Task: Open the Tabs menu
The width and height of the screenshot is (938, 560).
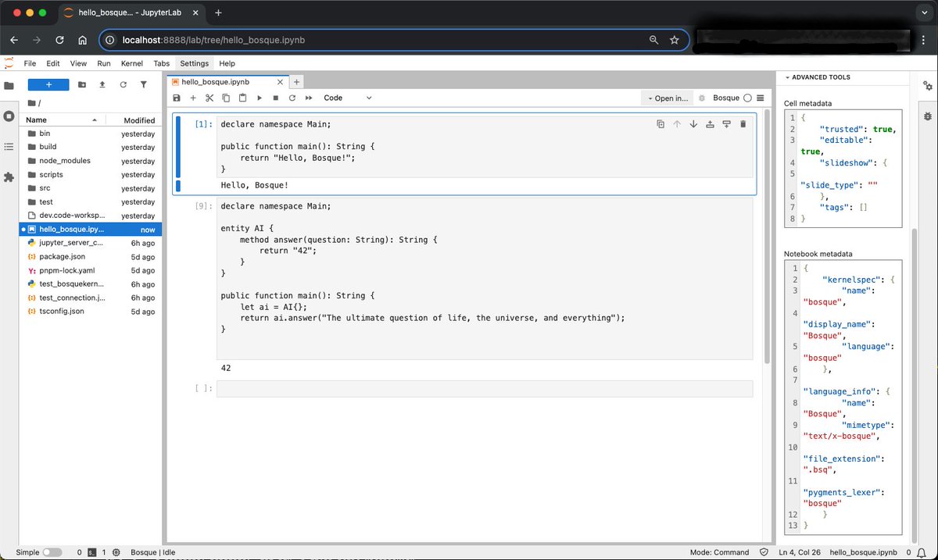Action: pyautogui.click(x=162, y=63)
